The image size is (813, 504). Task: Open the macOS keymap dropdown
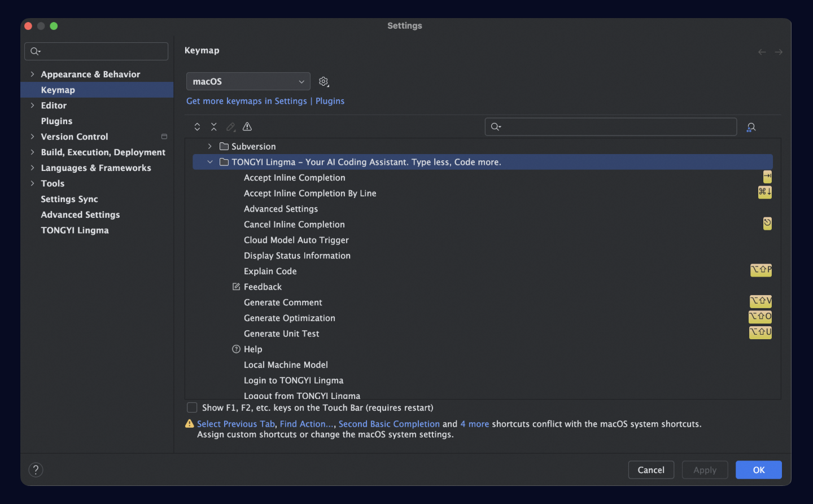pos(248,82)
